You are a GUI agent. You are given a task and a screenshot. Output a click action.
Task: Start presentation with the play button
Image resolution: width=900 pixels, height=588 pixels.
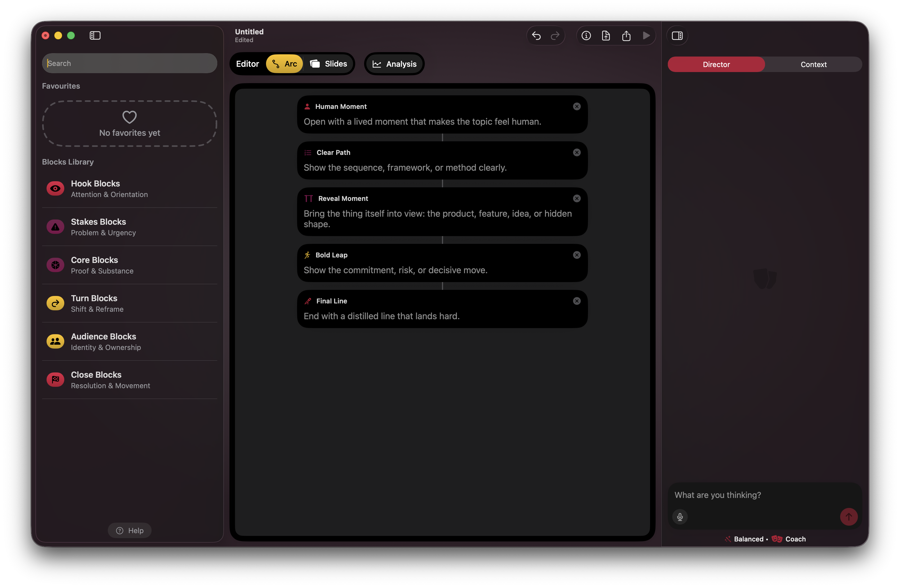(646, 35)
